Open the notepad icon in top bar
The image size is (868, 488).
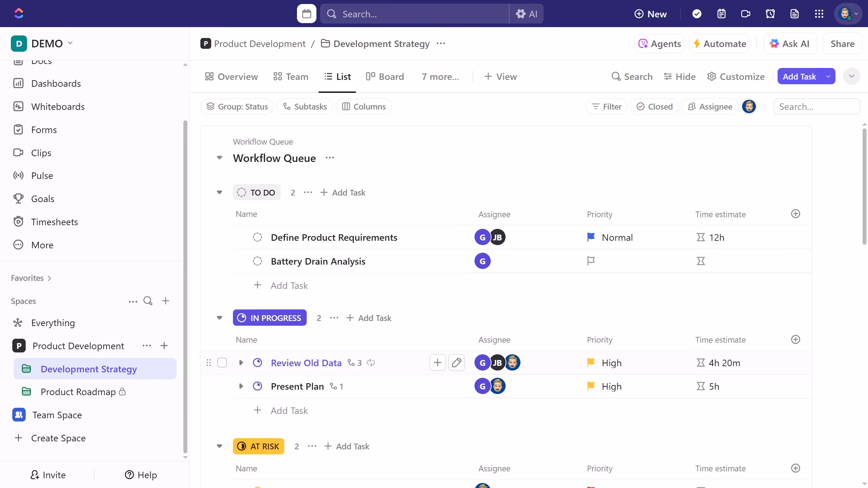click(x=721, y=14)
